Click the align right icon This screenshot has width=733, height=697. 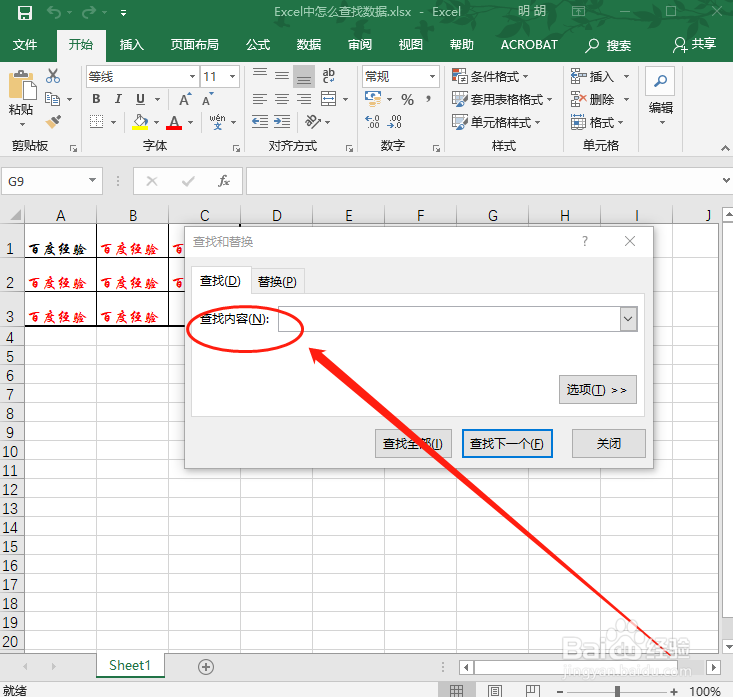(x=304, y=99)
